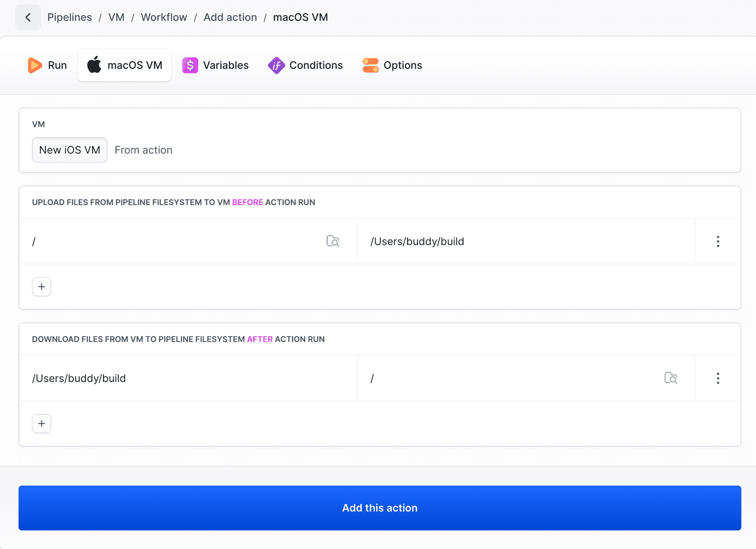The height and width of the screenshot is (549, 756).
Task: Switch to the Variables tab
Action: 225,65
